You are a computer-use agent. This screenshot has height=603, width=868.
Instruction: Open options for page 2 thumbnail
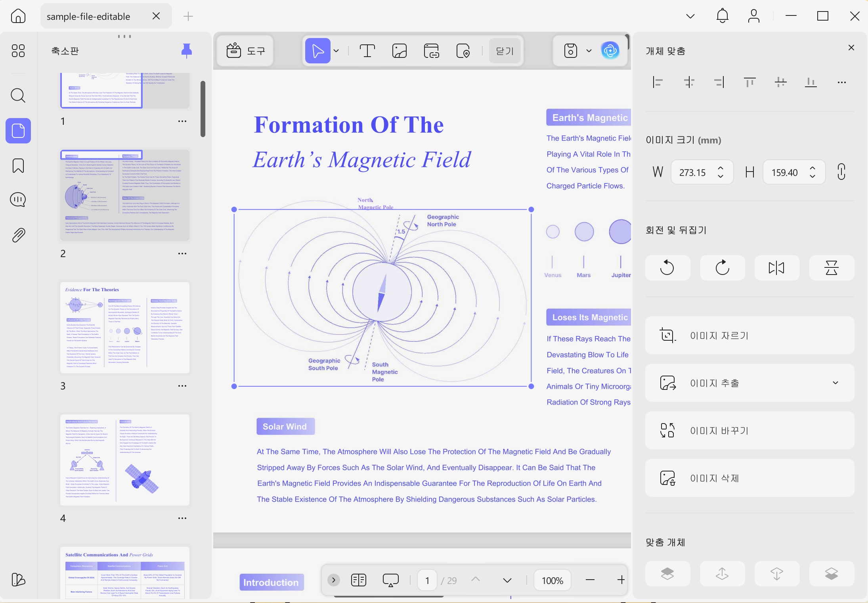pyautogui.click(x=182, y=254)
